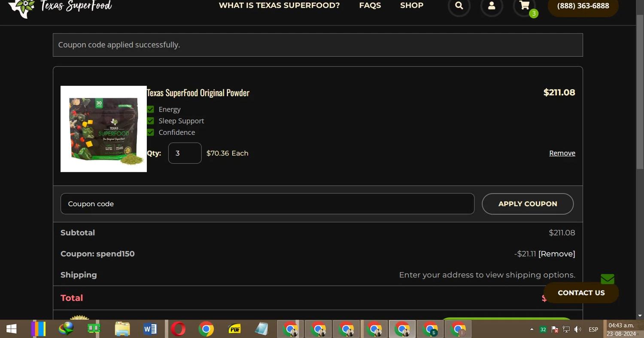Switch to Chrome window with green S badge
The width and height of the screenshot is (644, 338).
point(430,329)
